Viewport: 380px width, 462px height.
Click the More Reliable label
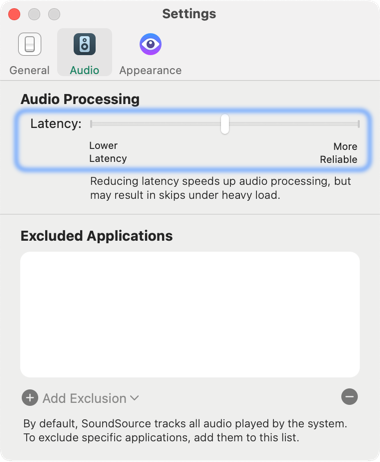(x=339, y=153)
